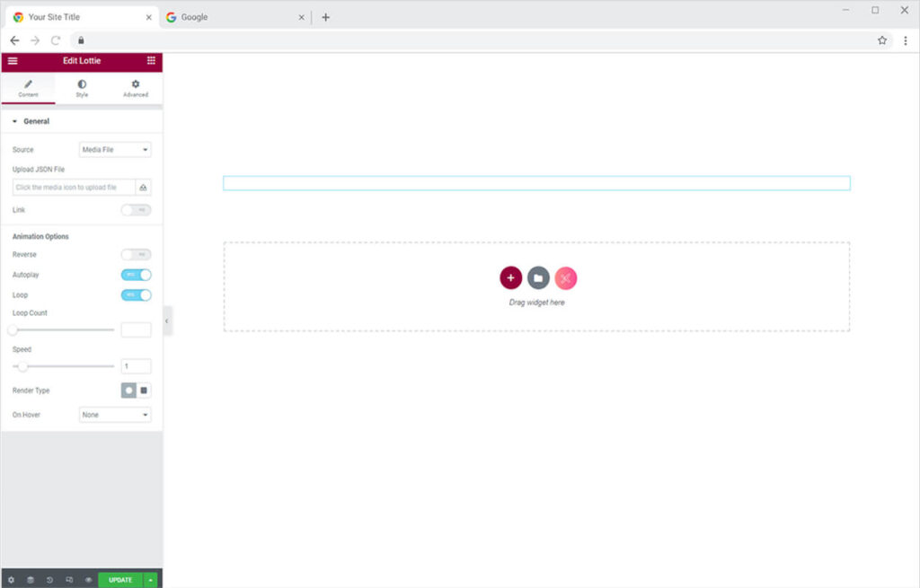
Task: Expand the On Hover dropdown
Action: 115,415
